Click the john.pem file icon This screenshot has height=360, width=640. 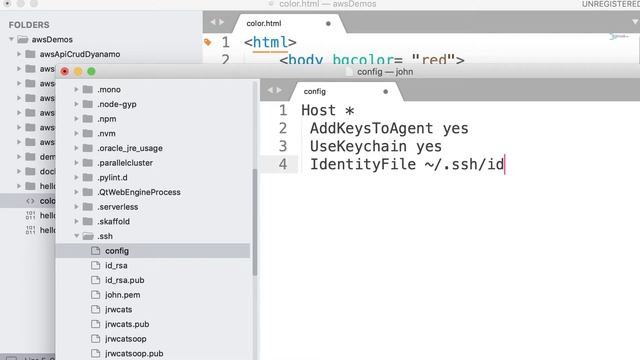click(96, 295)
